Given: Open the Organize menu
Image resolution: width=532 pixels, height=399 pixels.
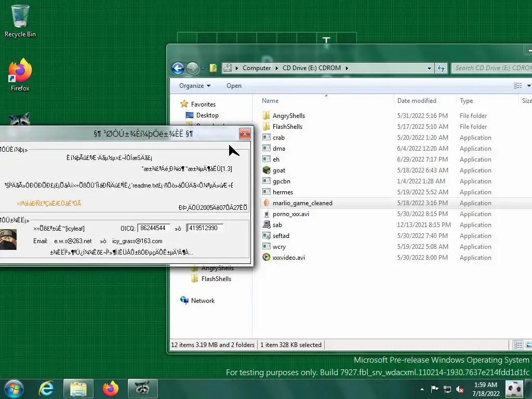Looking at the screenshot, I should tap(195, 86).
